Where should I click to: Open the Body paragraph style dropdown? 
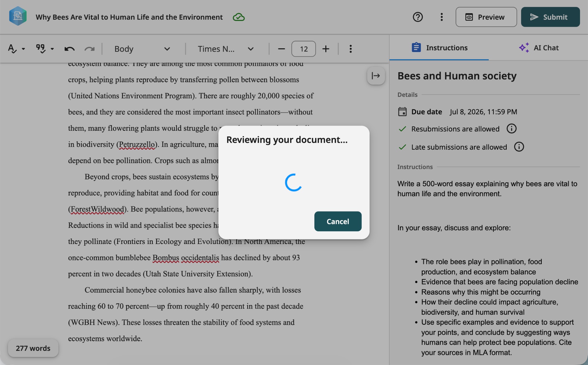pos(142,49)
